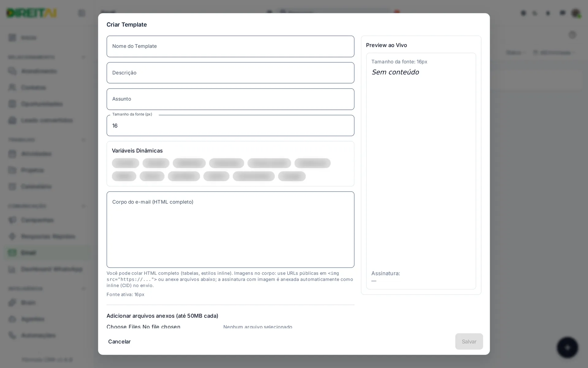Click Brain icon in background sidebar

pyautogui.click(x=12, y=303)
